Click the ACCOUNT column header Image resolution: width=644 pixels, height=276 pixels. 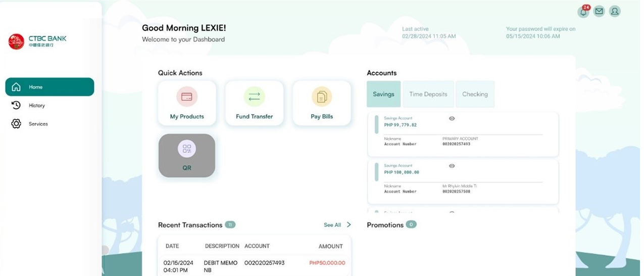257,246
